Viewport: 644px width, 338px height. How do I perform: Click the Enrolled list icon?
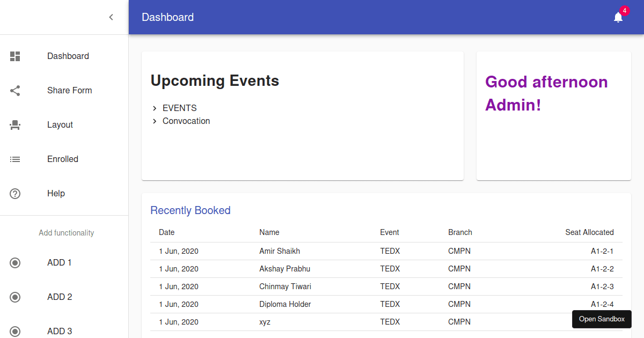coord(14,159)
